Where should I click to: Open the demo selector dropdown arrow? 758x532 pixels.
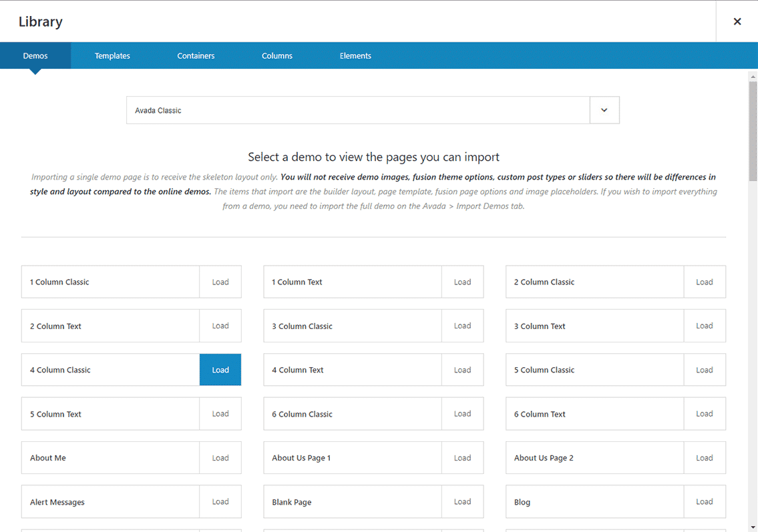pyautogui.click(x=604, y=110)
